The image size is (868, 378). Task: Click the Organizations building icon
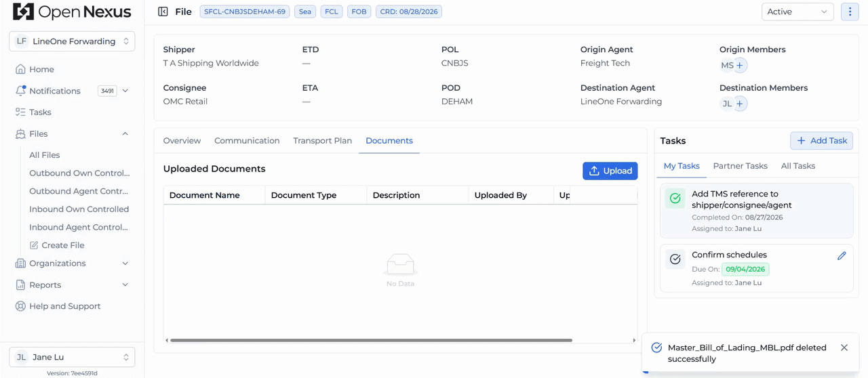(20, 264)
